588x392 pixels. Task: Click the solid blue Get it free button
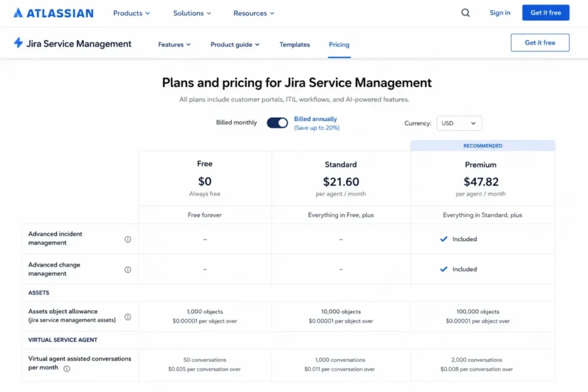[546, 13]
